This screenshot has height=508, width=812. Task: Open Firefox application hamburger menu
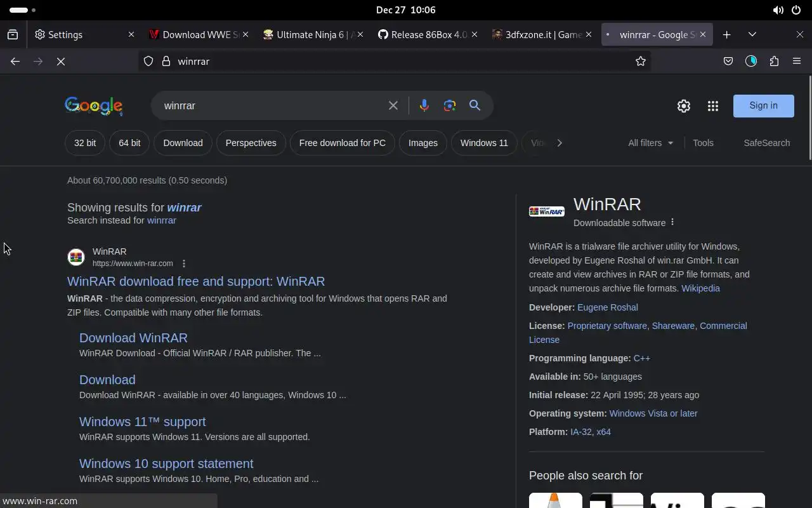(x=797, y=61)
